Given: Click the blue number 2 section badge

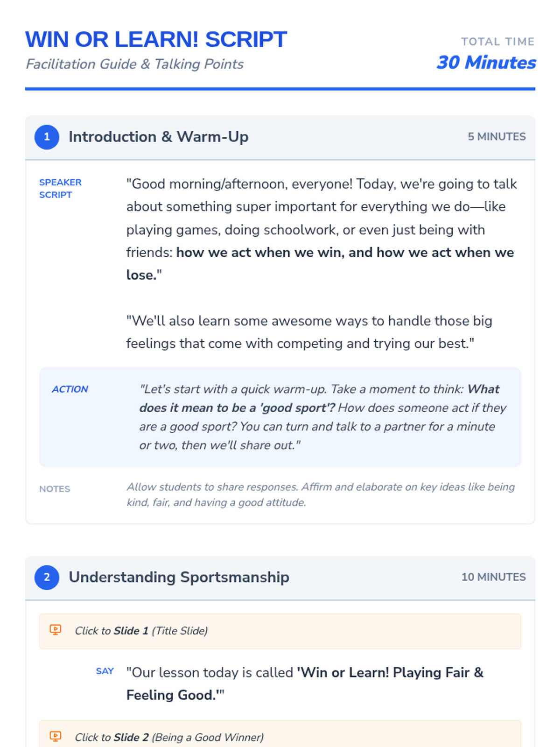Looking at the screenshot, I should coord(47,578).
